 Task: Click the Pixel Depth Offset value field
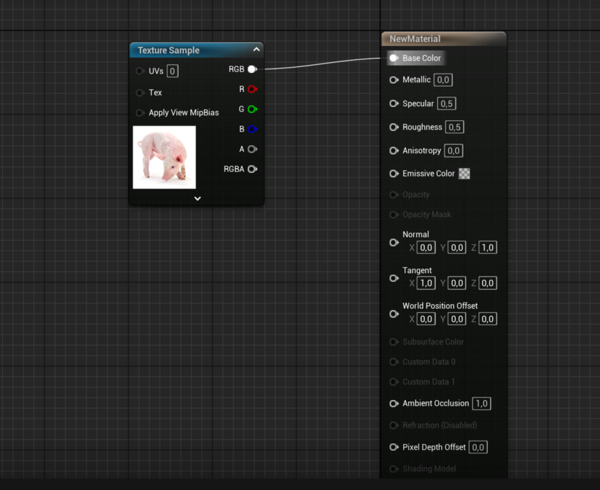478,447
